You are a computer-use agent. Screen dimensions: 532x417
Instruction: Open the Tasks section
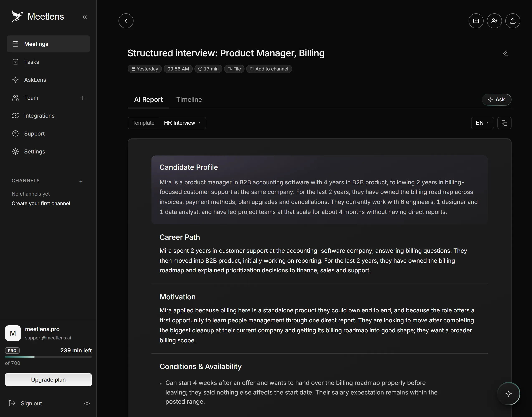[x=48, y=62]
